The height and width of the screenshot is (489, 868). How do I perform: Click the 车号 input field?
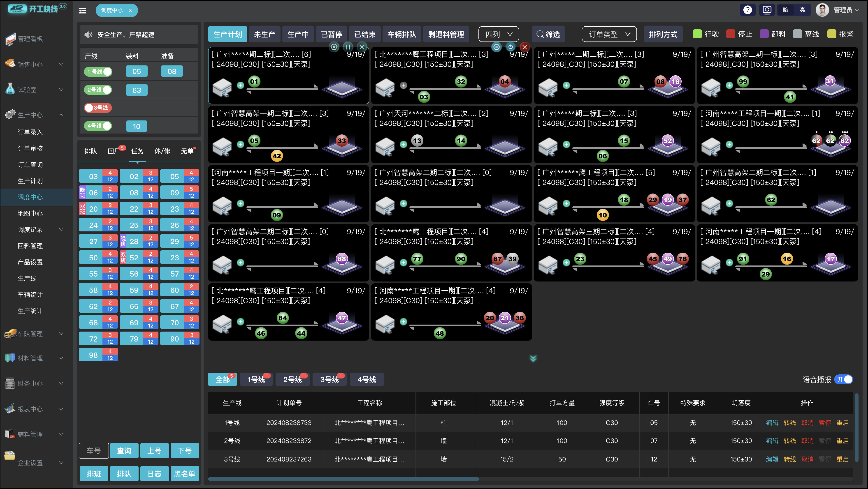click(x=94, y=451)
